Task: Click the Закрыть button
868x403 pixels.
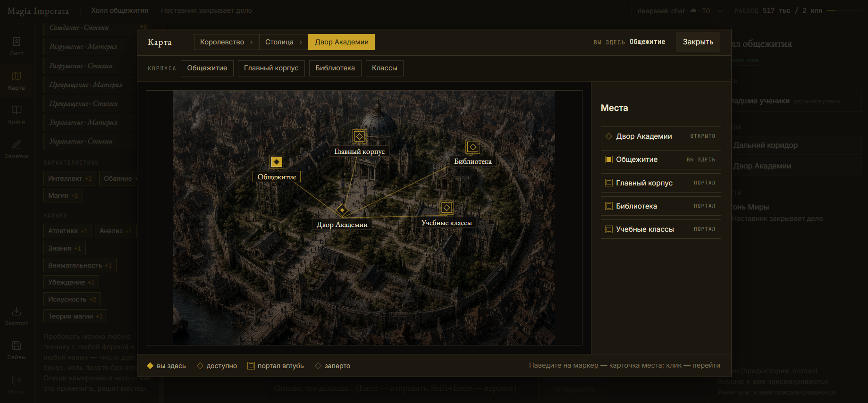Action: click(x=698, y=42)
